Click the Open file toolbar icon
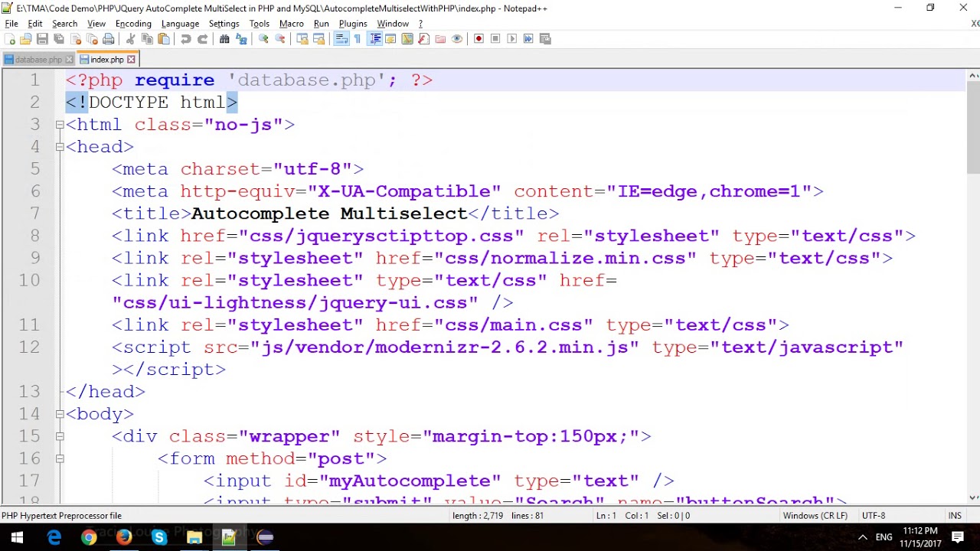The width and height of the screenshot is (980, 551). tap(26, 38)
